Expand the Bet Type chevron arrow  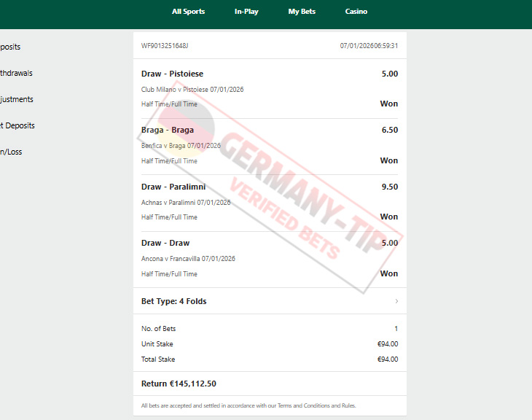click(x=396, y=301)
